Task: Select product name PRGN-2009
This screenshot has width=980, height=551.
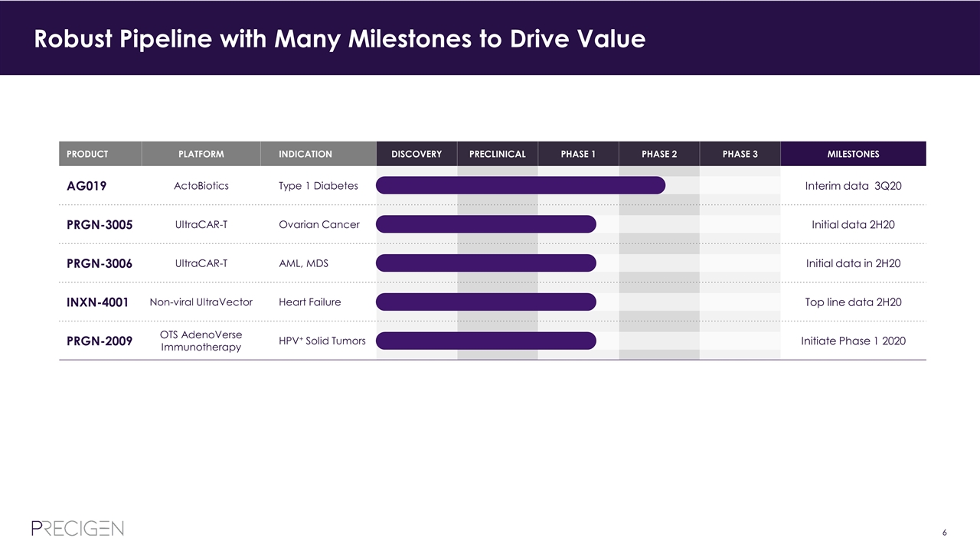Action: tap(100, 341)
